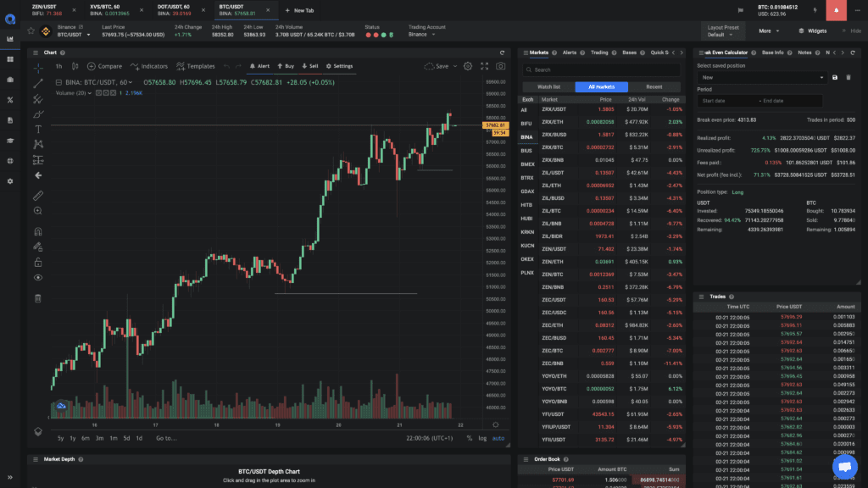Enter fullscreen with the expand icon
The width and height of the screenshot is (868, 488).
pyautogui.click(x=484, y=66)
